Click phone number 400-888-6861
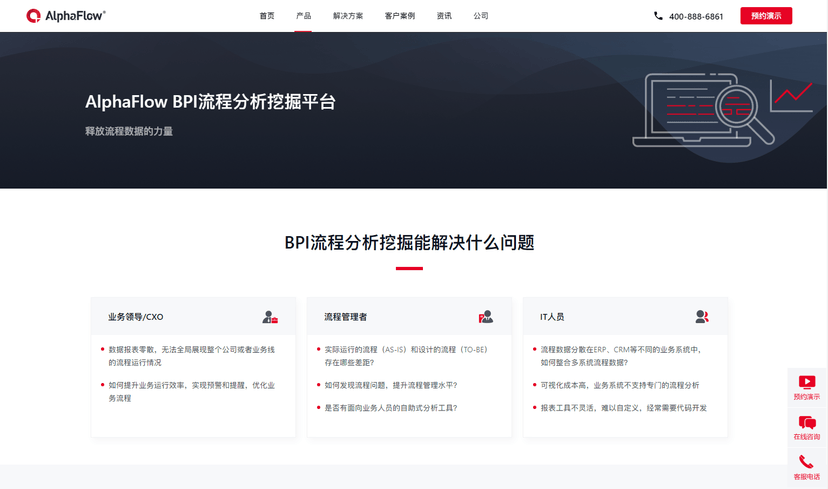The width and height of the screenshot is (828, 489). (x=696, y=16)
